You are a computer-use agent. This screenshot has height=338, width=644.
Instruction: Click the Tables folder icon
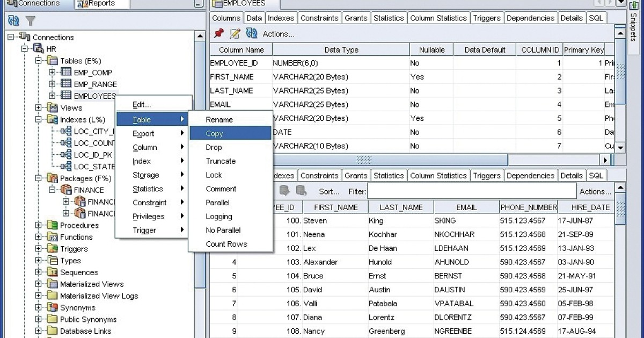point(53,60)
